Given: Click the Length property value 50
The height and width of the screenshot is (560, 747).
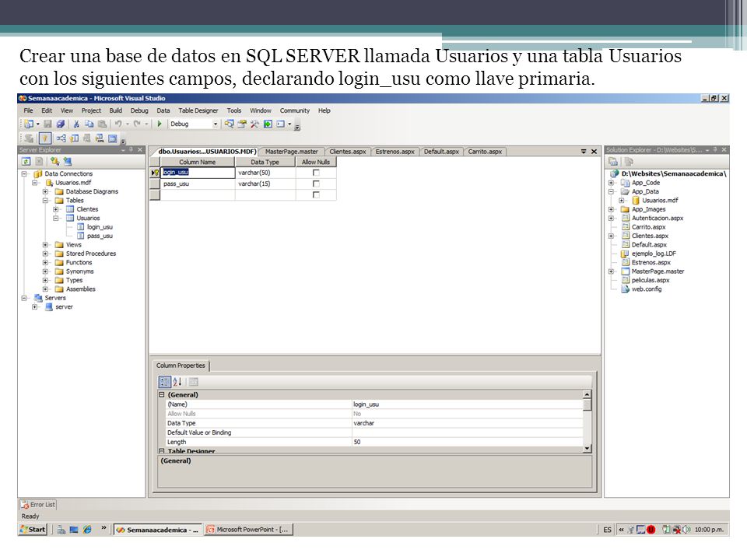Looking at the screenshot, I should click(467, 442).
